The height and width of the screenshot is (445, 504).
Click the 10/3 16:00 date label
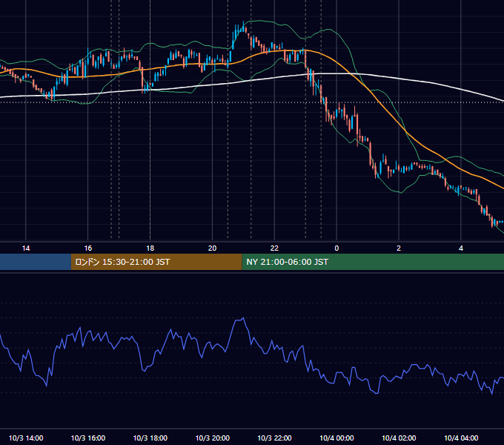(x=87, y=438)
